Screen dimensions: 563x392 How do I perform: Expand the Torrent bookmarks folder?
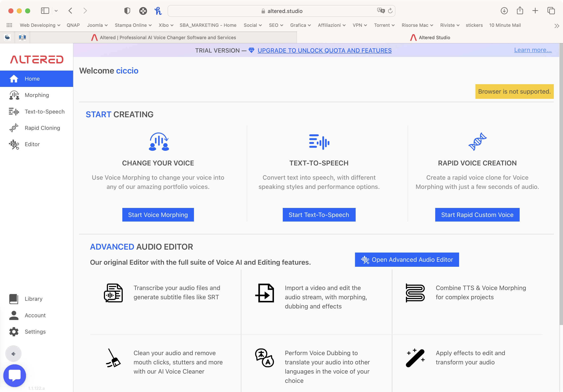(x=384, y=25)
